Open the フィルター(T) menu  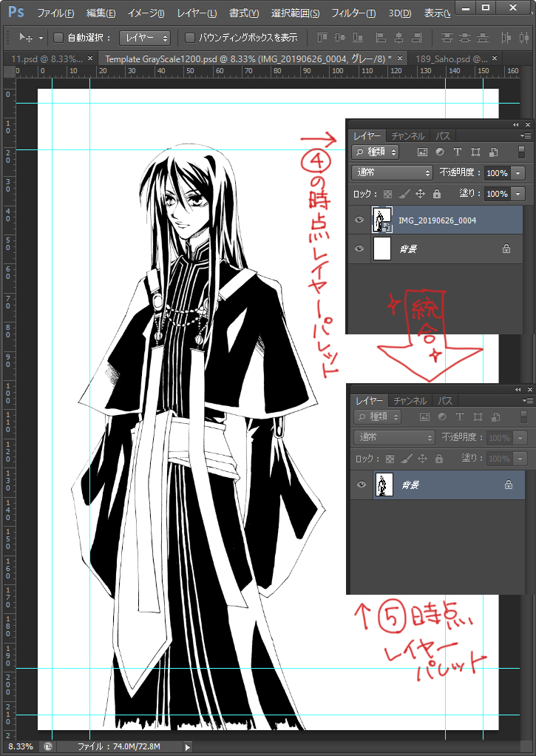[x=353, y=13]
